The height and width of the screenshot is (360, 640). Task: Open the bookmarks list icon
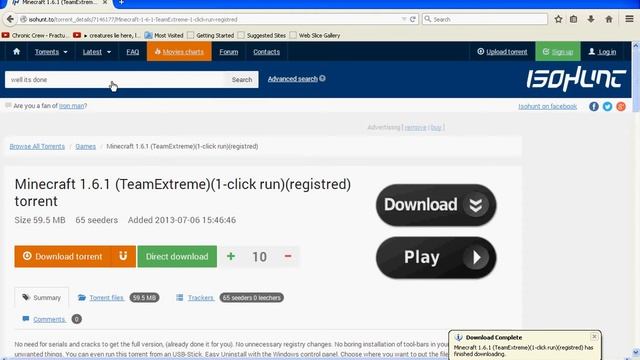tap(573, 19)
